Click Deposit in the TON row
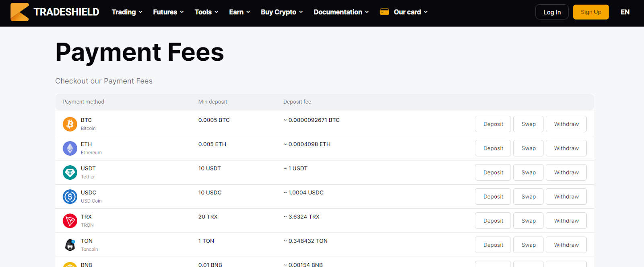 tap(493, 244)
